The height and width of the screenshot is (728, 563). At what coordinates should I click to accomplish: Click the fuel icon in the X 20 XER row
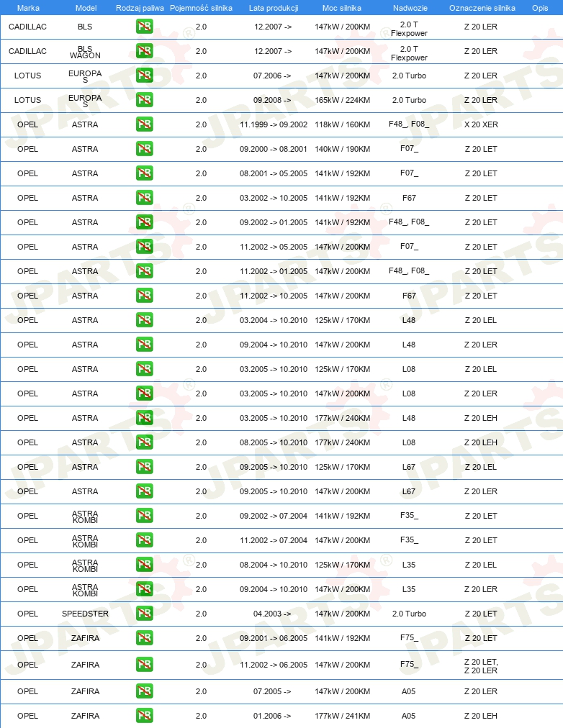click(145, 124)
